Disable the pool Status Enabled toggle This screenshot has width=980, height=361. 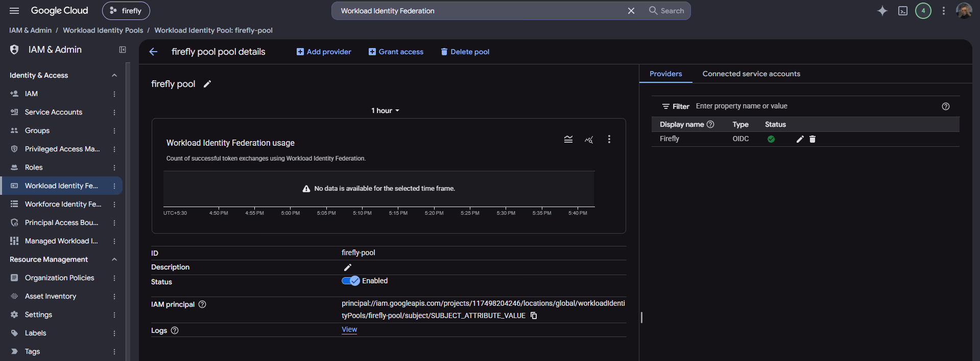pyautogui.click(x=351, y=281)
